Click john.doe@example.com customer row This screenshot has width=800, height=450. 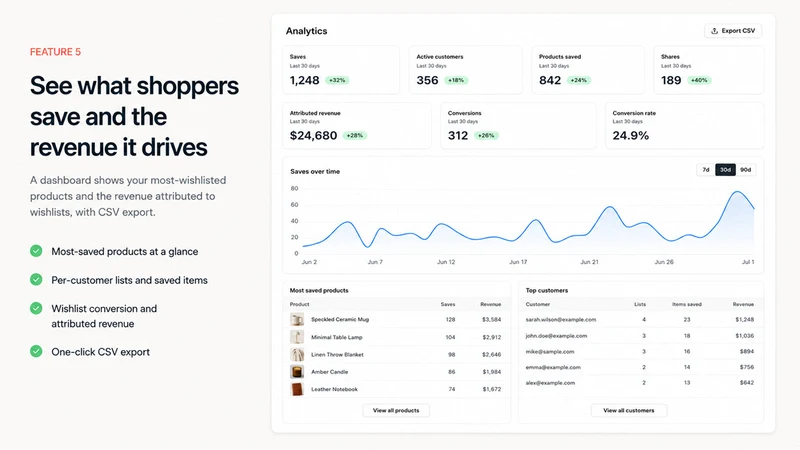[640, 336]
